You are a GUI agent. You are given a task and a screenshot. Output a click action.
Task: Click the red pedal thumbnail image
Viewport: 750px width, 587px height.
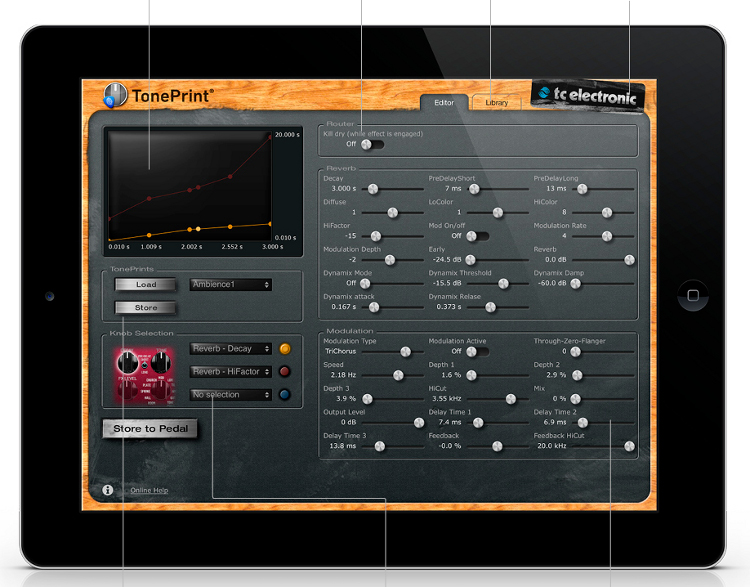[x=145, y=377]
